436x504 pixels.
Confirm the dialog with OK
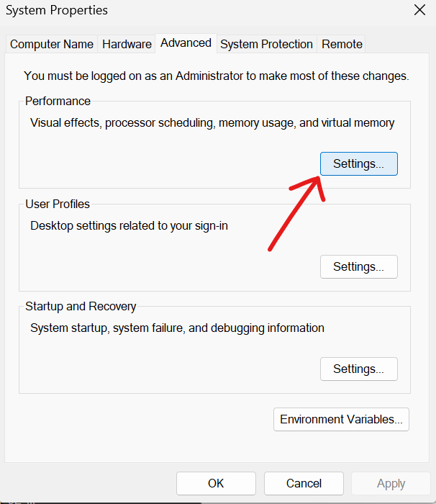click(x=216, y=484)
